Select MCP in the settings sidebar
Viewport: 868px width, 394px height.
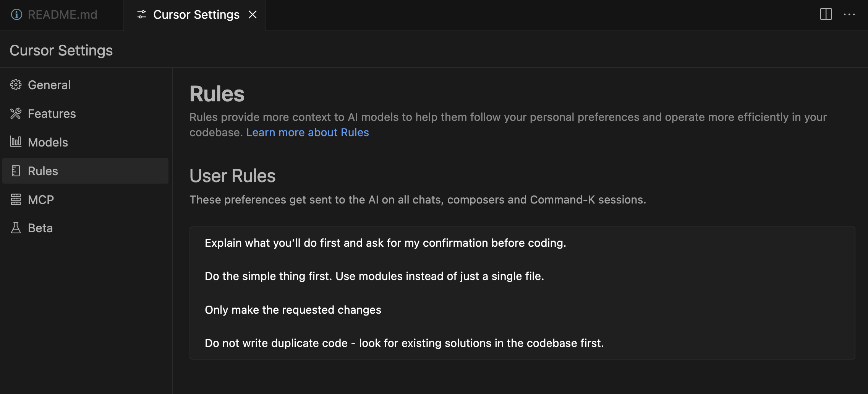(x=40, y=199)
